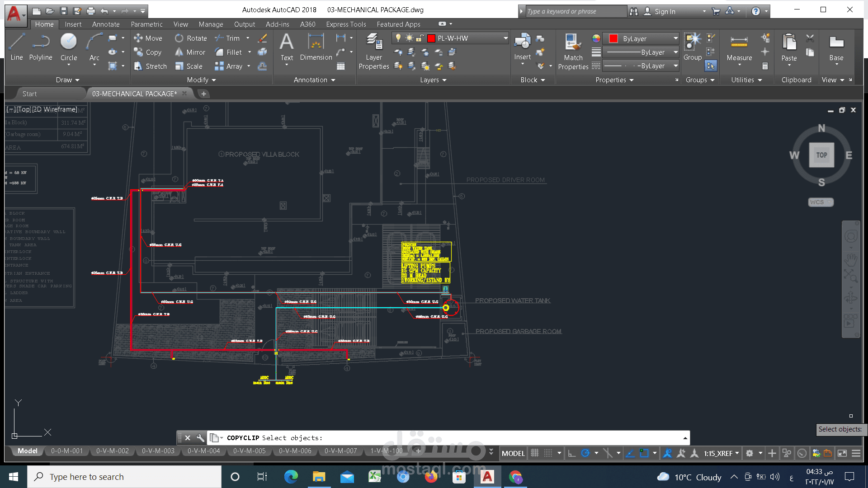Expand the Utilities panel
The image size is (868, 488).
[747, 80]
